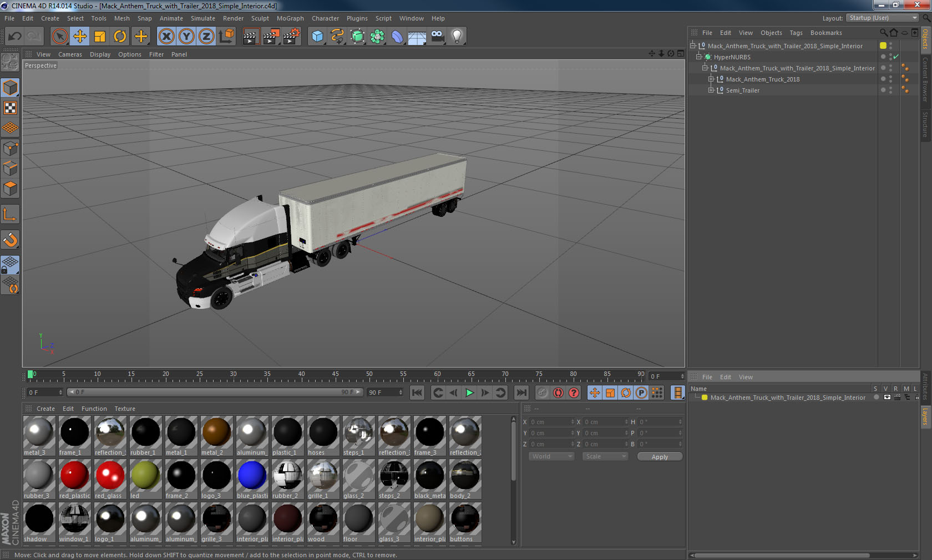Image resolution: width=932 pixels, height=560 pixels.
Task: Enable Polygons mode in left sidebar
Action: 10,189
